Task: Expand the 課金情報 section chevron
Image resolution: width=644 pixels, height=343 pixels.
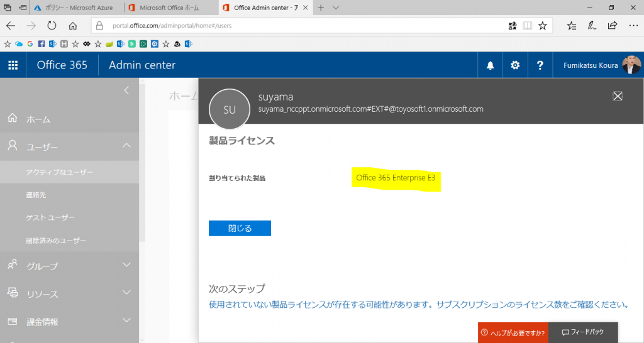Action: pos(126,320)
